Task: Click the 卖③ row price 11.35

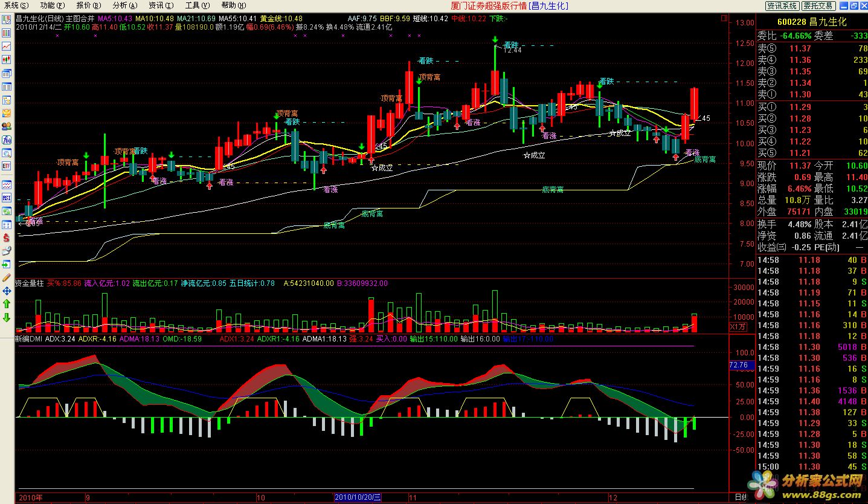Action: click(x=801, y=71)
